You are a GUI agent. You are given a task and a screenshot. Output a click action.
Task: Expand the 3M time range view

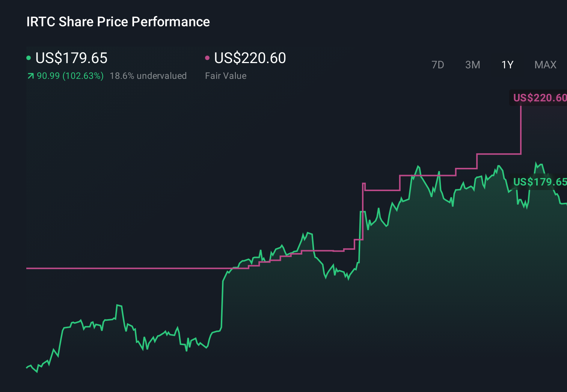tap(472, 65)
